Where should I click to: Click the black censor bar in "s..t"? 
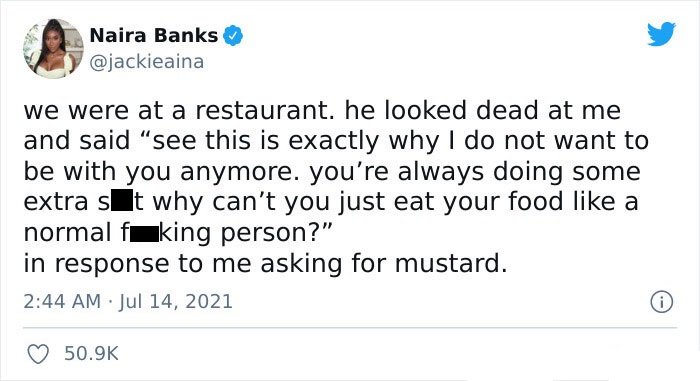coord(121,202)
